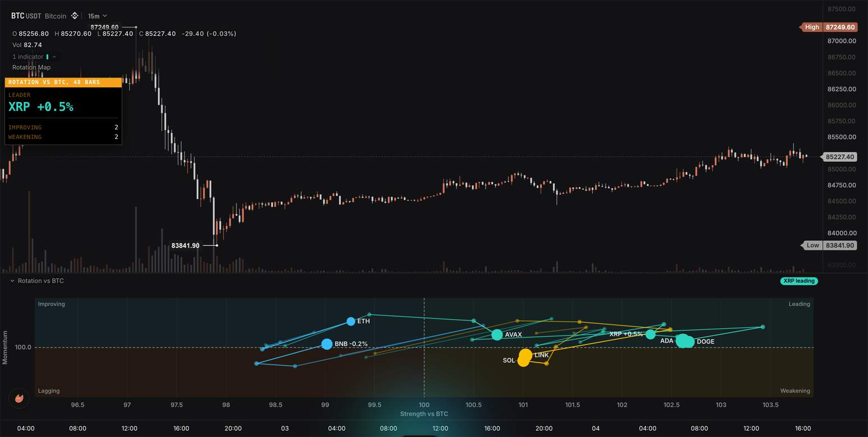Click the DOGE point label

pyautogui.click(x=705, y=342)
